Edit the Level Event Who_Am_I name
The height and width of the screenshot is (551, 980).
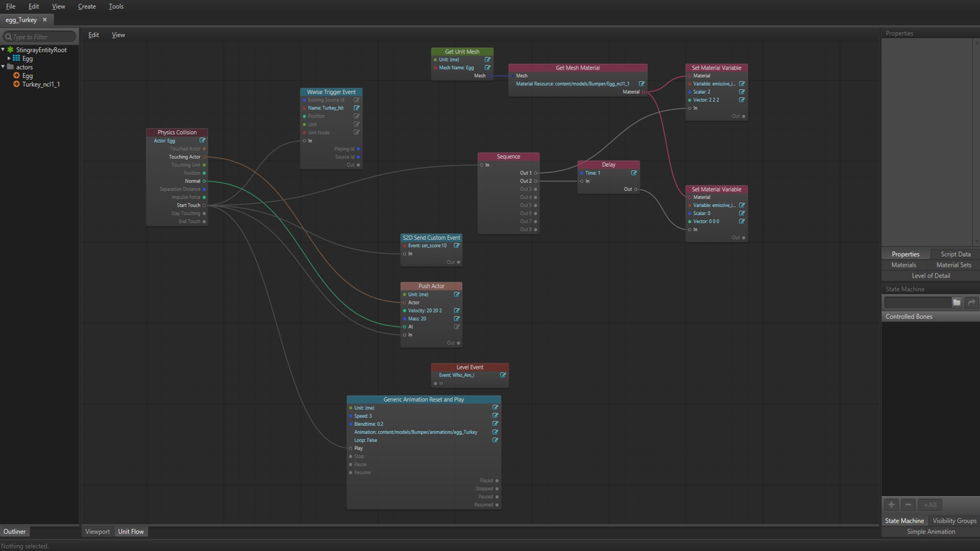(x=503, y=375)
